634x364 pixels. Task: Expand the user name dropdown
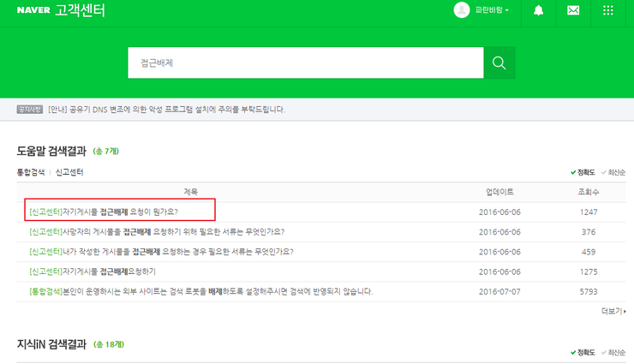492,10
